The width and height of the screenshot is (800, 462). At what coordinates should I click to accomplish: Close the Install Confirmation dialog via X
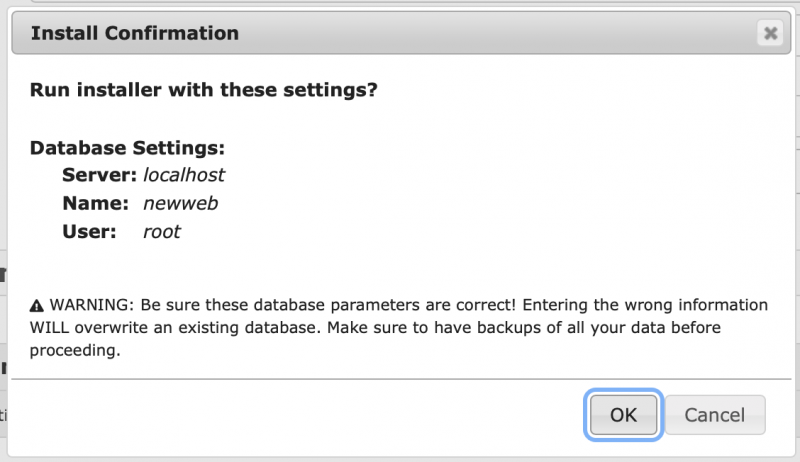tap(770, 33)
